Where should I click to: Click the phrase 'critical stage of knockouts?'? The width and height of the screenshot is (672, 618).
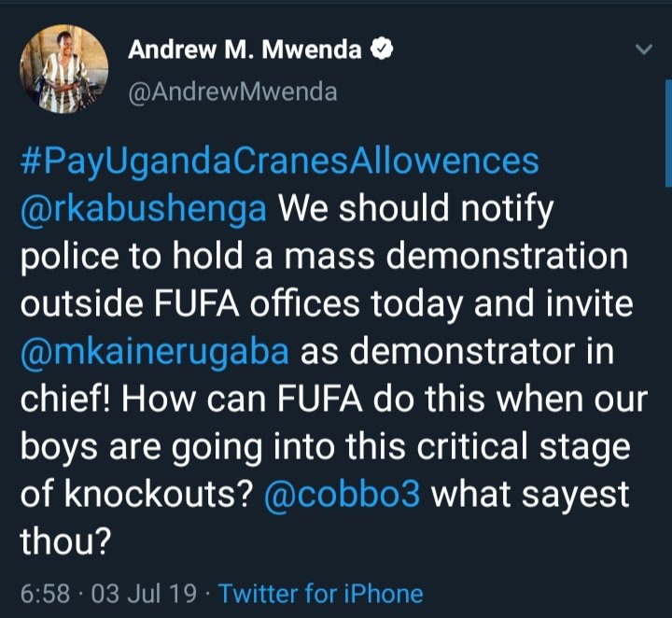pos(326,471)
